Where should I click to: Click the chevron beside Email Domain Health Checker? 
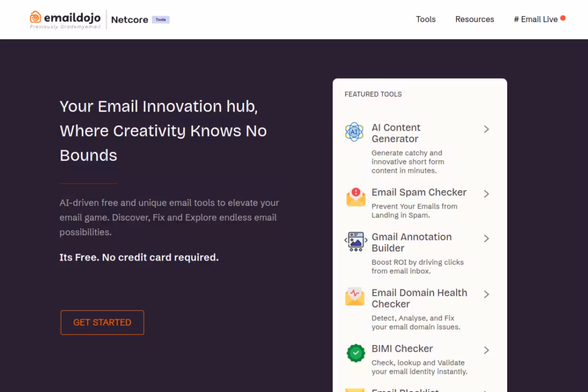486,294
